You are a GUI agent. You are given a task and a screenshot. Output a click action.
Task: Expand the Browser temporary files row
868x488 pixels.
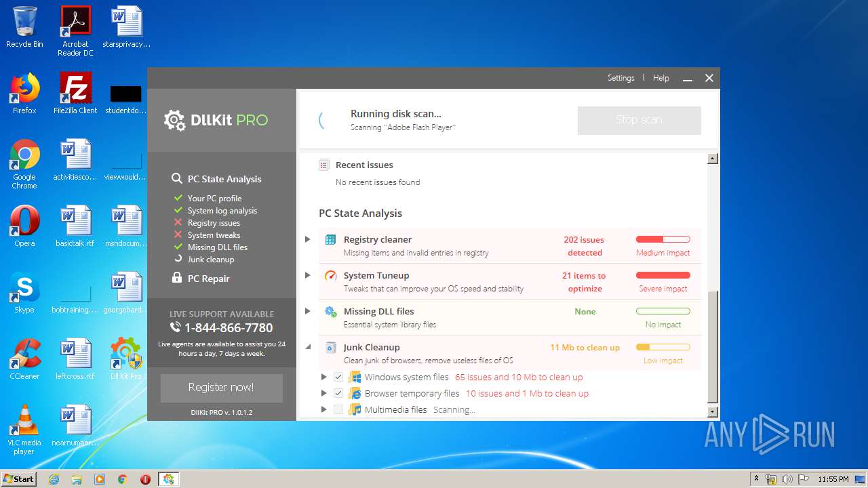323,393
